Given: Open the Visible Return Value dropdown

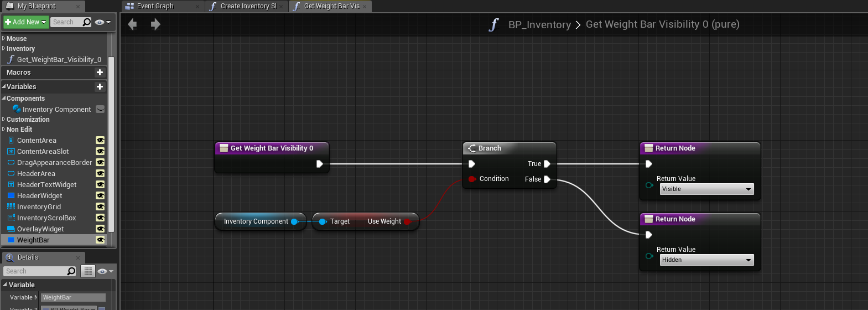Looking at the screenshot, I should 706,189.
